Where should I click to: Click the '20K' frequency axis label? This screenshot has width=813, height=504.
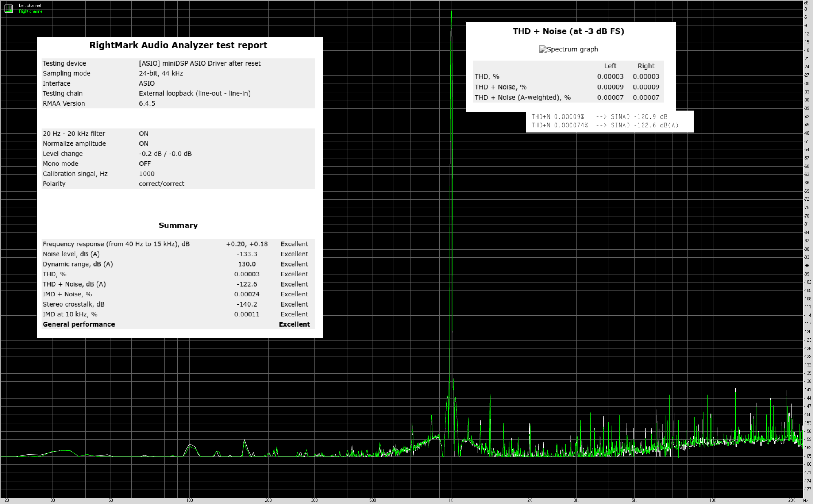click(791, 500)
